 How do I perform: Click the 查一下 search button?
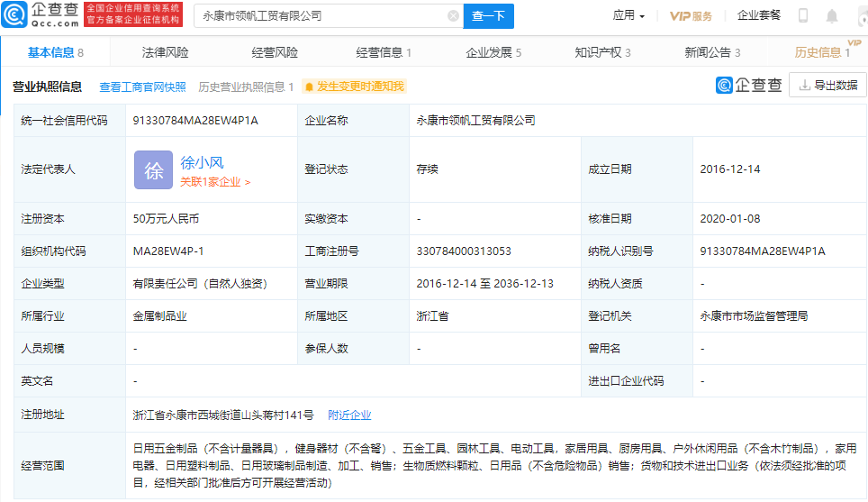click(488, 15)
